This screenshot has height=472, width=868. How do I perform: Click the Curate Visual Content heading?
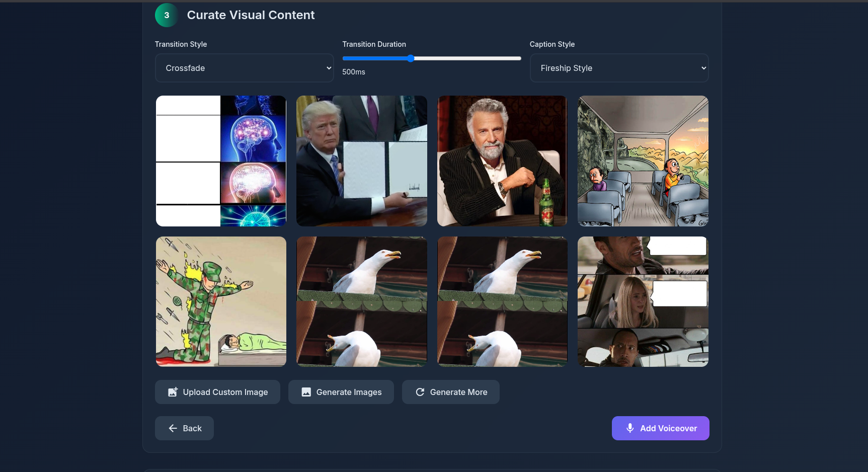[x=251, y=15]
